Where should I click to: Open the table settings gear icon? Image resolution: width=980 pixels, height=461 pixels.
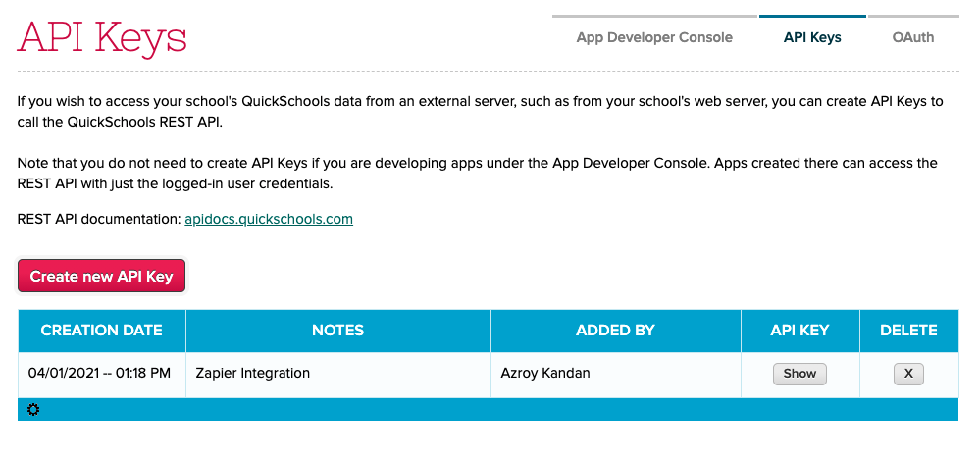click(x=33, y=410)
